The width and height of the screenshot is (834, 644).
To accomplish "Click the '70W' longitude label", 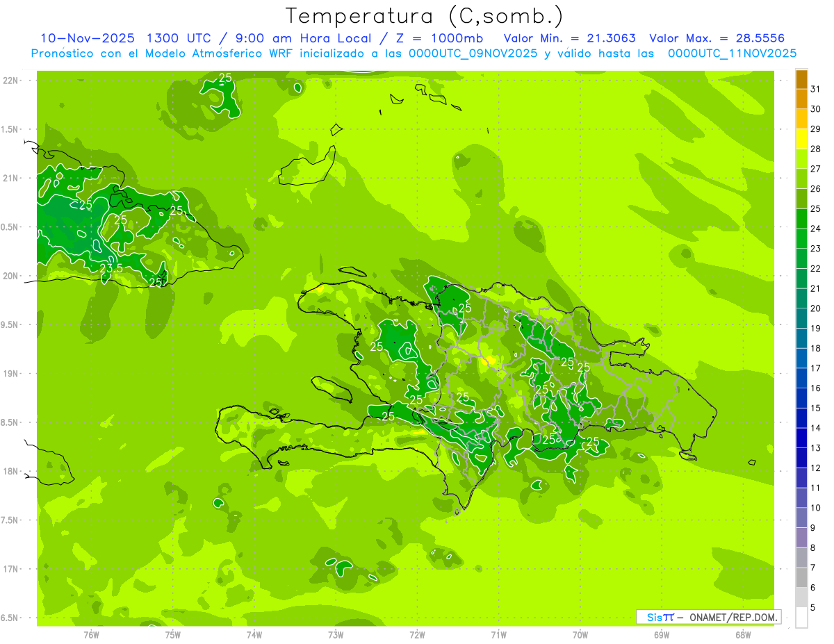I will click(x=580, y=634).
